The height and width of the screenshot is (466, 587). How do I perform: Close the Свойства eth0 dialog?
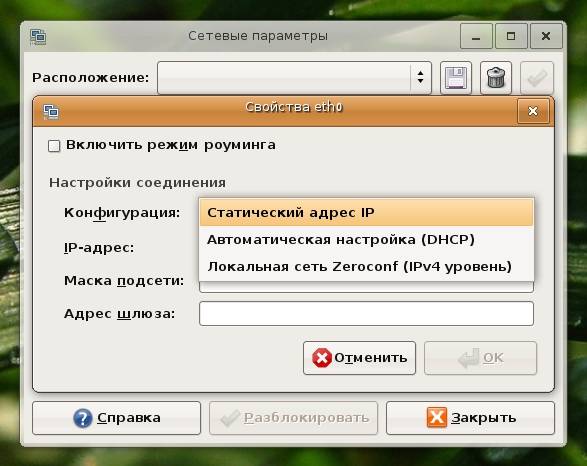click(x=533, y=111)
